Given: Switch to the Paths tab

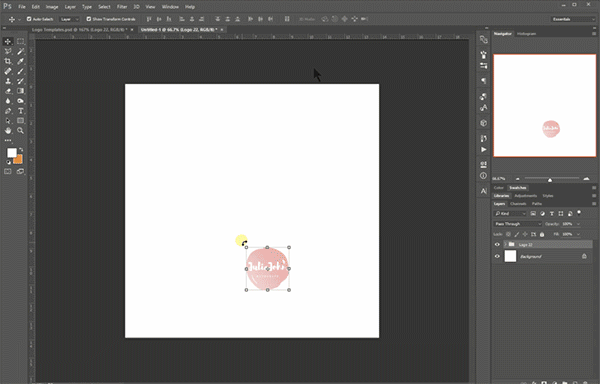Looking at the screenshot, I should [537, 204].
